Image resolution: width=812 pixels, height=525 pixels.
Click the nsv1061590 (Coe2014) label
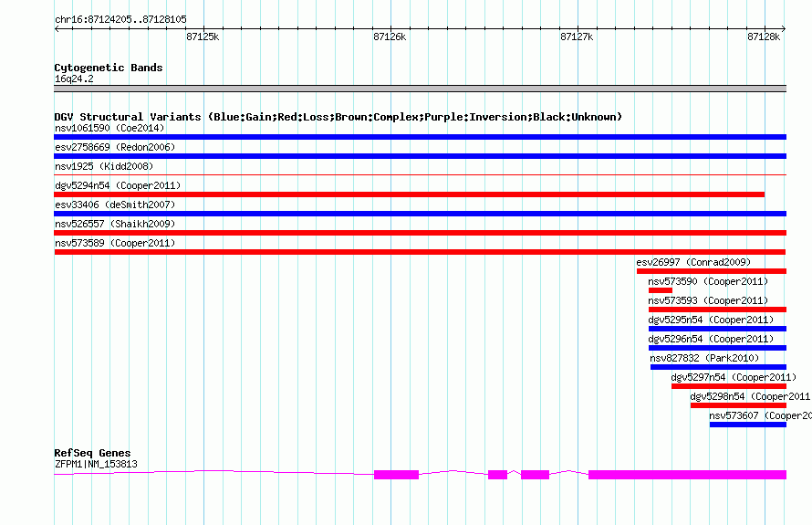click(109, 128)
